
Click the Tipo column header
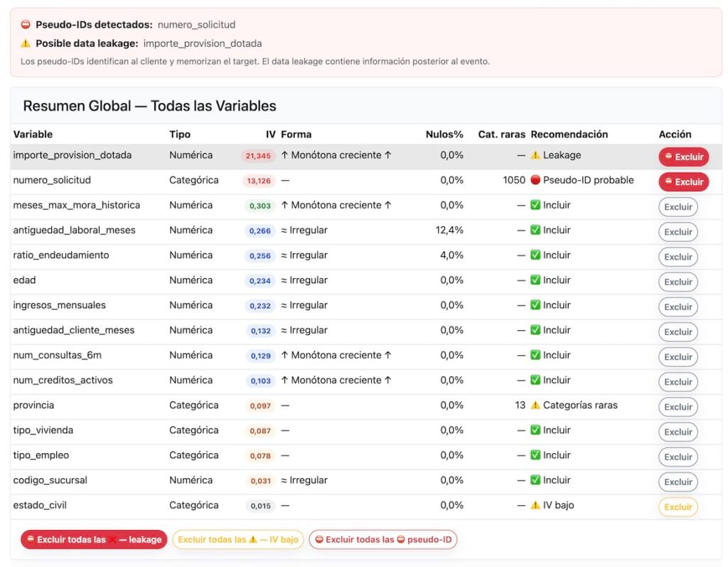click(180, 134)
